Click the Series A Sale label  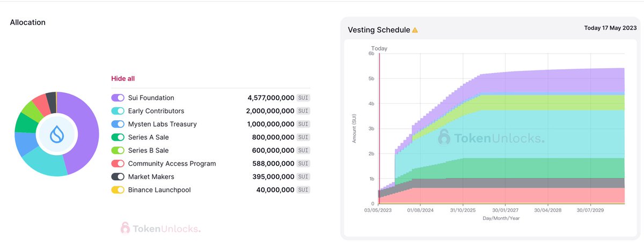pyautogui.click(x=149, y=137)
